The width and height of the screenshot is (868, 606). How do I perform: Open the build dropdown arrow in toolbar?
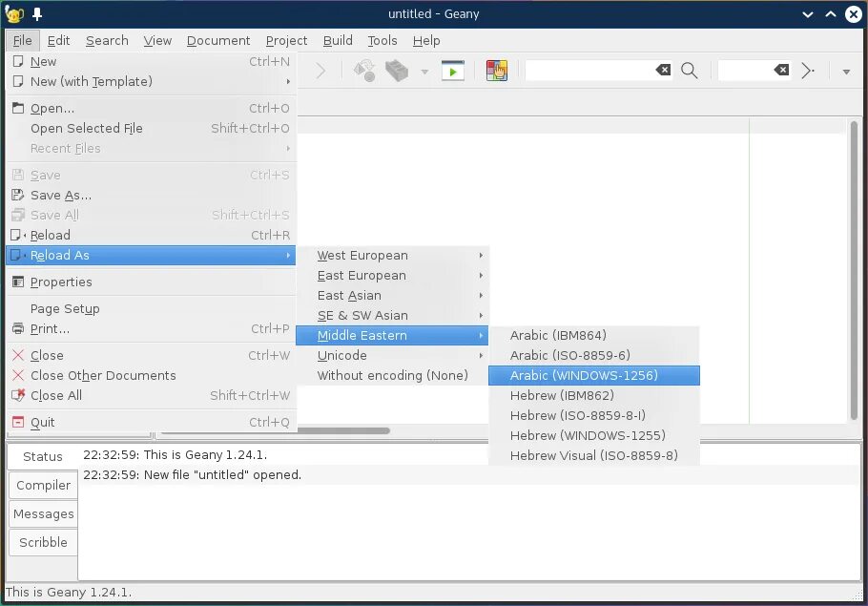pyautogui.click(x=424, y=72)
